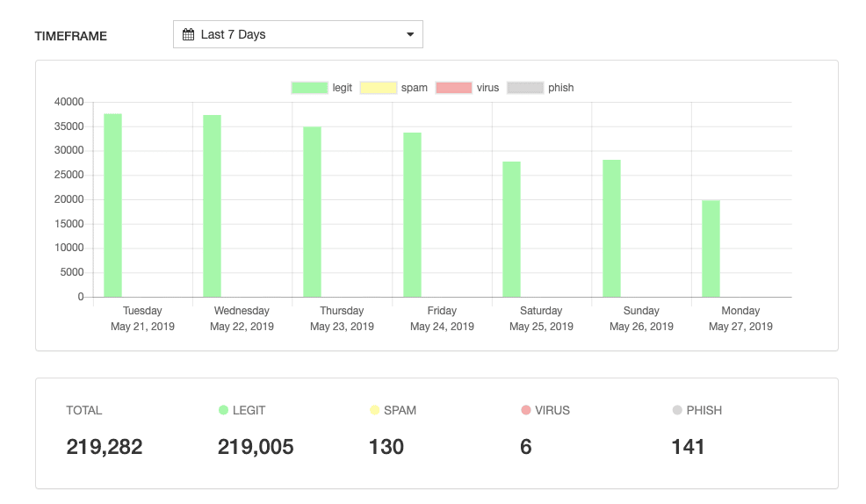Select the Monday May 27 legit bar
The image size is (866, 504).
(x=711, y=248)
